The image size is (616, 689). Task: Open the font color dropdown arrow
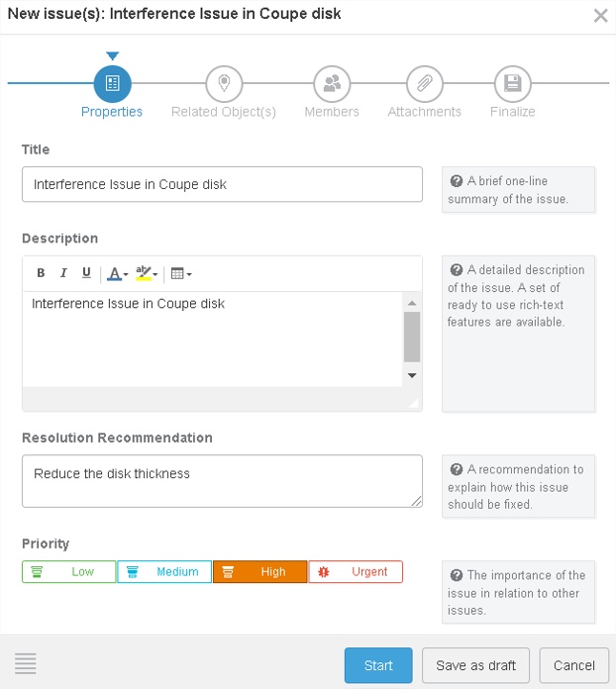(126, 274)
